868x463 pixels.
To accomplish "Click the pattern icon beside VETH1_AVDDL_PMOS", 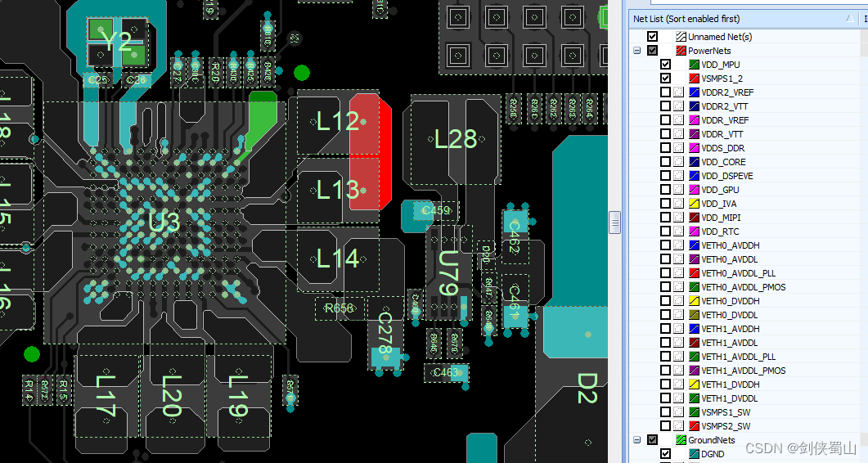I will pyautogui.click(x=679, y=370).
